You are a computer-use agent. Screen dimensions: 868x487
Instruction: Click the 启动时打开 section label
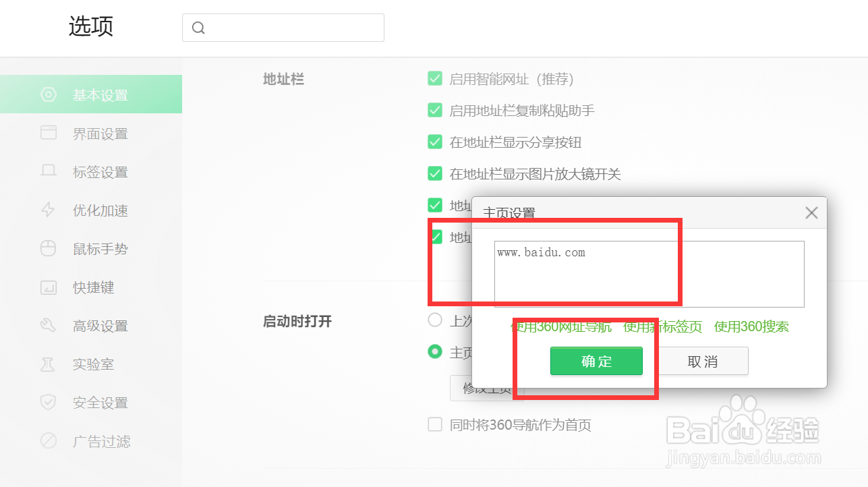[297, 321]
